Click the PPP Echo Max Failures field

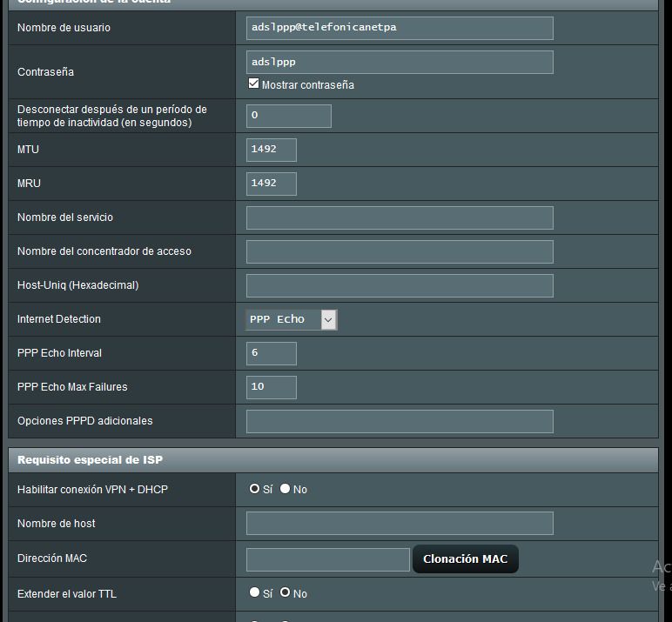272,387
